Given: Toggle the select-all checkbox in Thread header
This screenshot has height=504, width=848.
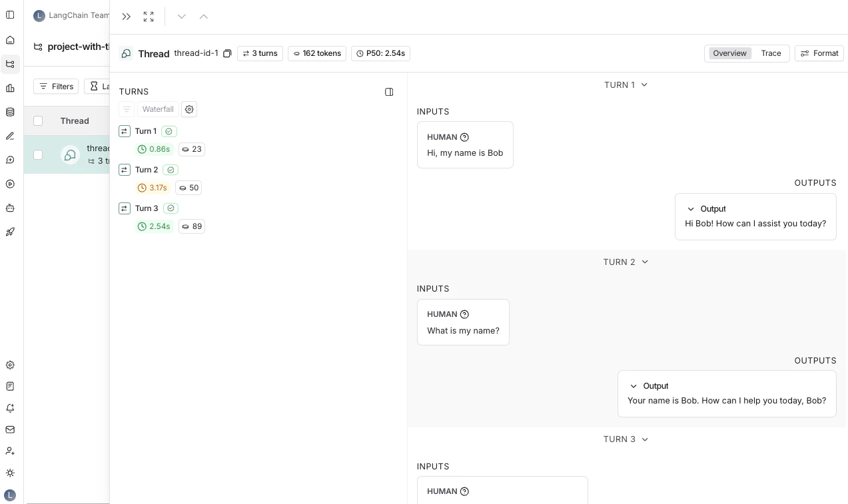Looking at the screenshot, I should (x=38, y=121).
